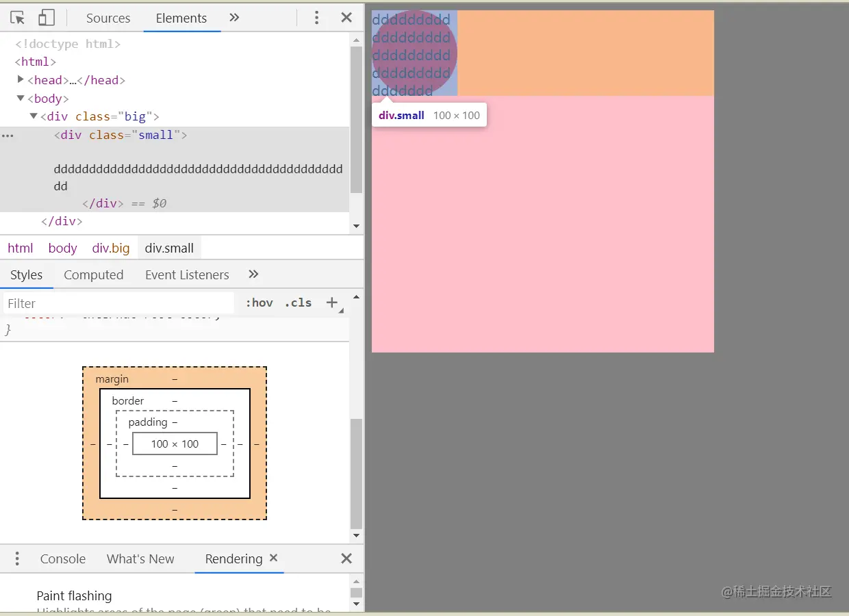
Task: Close the Rendering drawer tab
Action: click(274, 558)
